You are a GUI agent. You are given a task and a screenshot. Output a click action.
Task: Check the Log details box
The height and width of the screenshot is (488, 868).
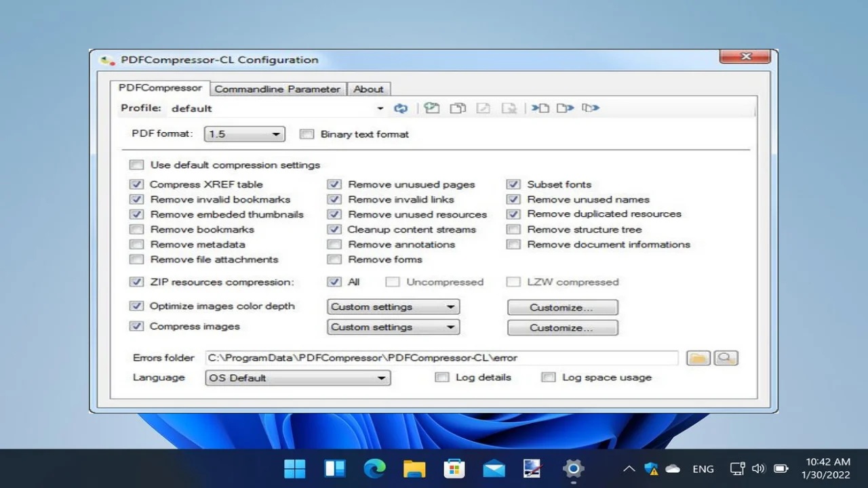[442, 378]
